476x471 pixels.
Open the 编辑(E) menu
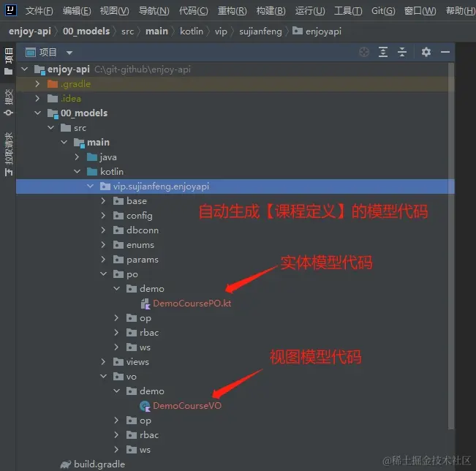click(x=77, y=11)
